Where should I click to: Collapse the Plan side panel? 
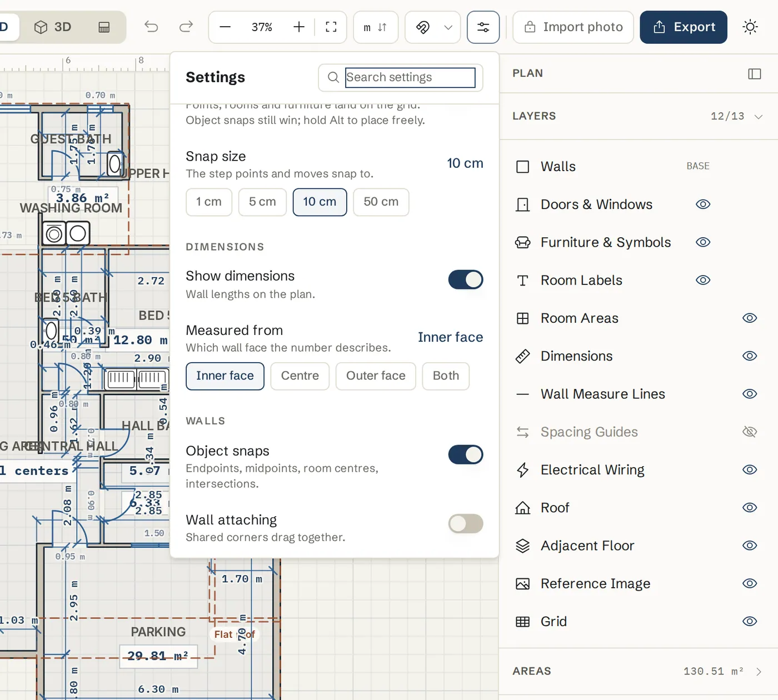coord(755,74)
